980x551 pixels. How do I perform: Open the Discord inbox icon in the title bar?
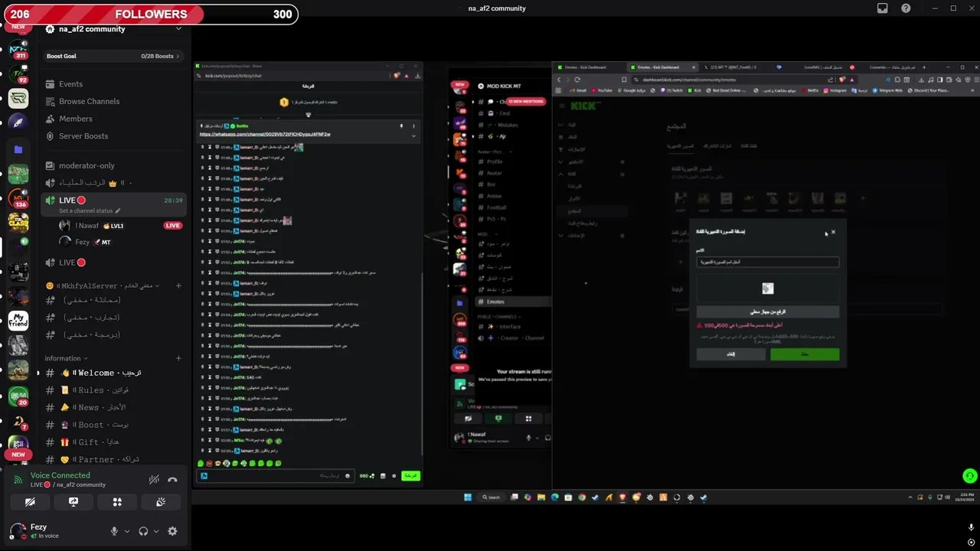tap(883, 8)
